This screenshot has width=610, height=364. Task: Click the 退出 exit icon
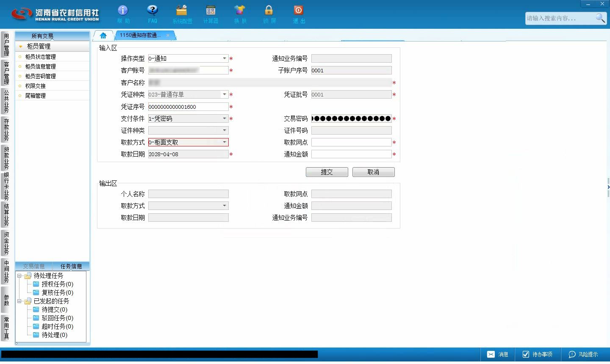[x=299, y=11]
